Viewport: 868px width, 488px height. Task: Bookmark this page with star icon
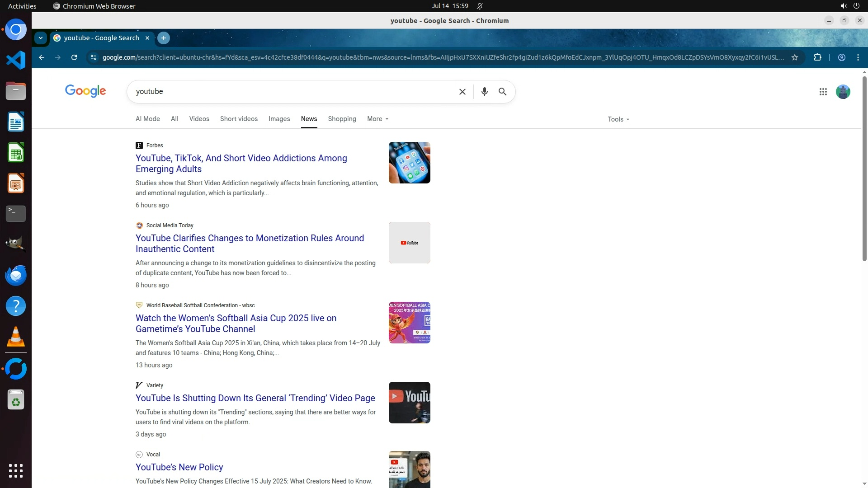[795, 57]
